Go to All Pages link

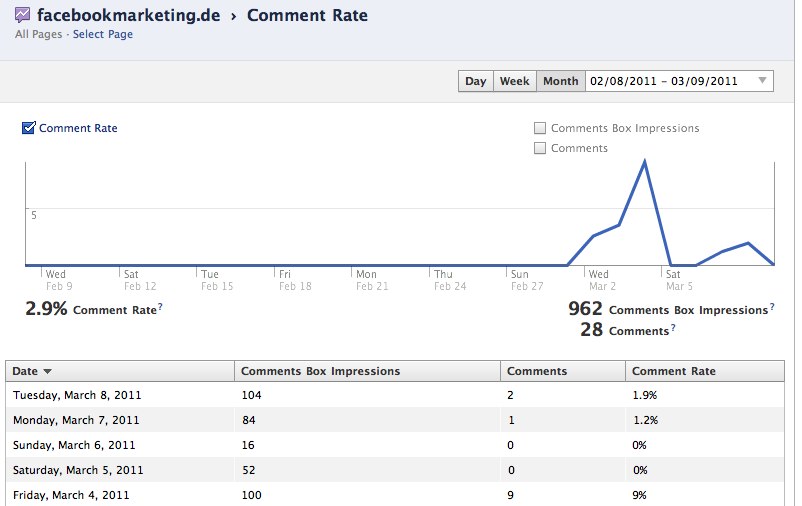pos(39,34)
